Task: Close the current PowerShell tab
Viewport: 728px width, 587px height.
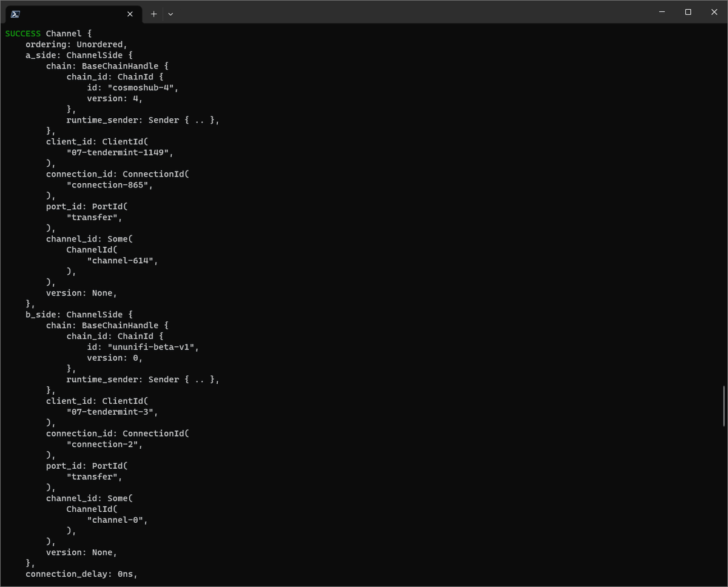Action: click(x=129, y=13)
